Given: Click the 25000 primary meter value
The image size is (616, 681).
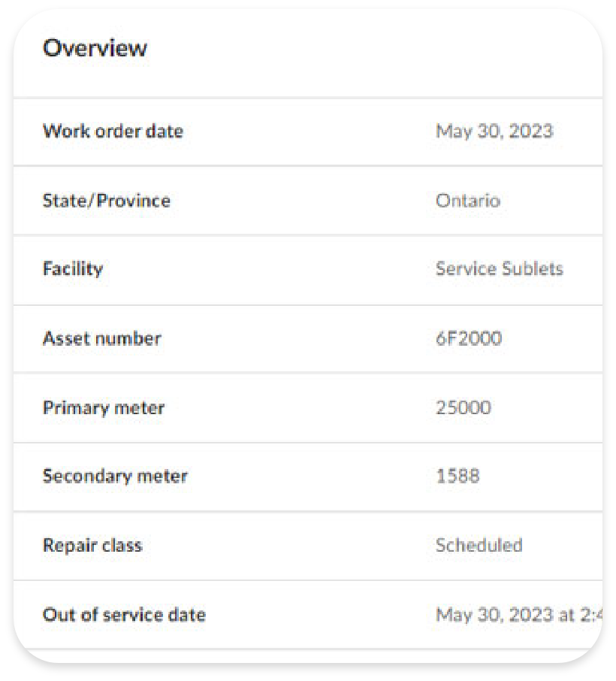Looking at the screenshot, I should 464,408.
